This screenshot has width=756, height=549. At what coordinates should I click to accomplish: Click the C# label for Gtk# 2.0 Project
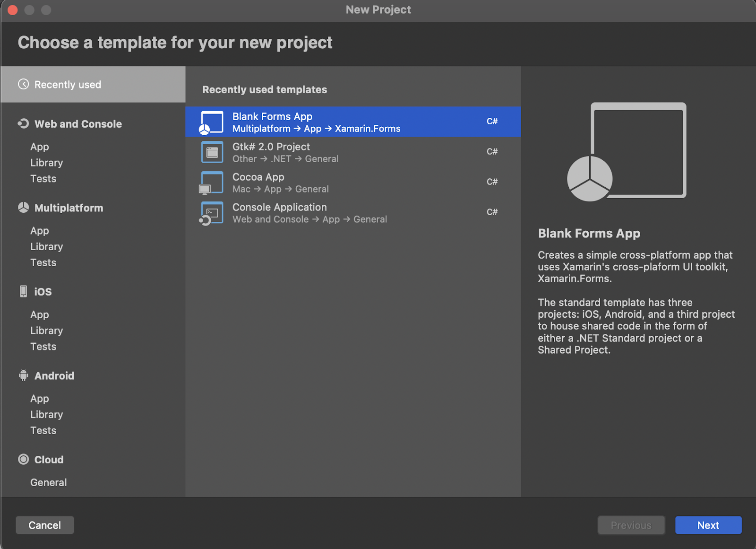pos(492,151)
